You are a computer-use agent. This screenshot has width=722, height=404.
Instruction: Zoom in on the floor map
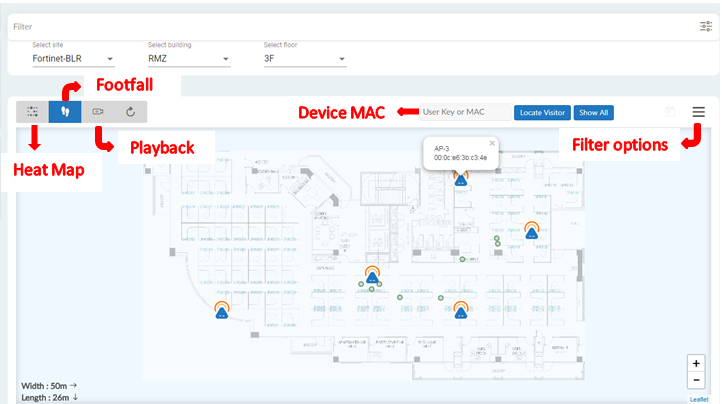[696, 363]
